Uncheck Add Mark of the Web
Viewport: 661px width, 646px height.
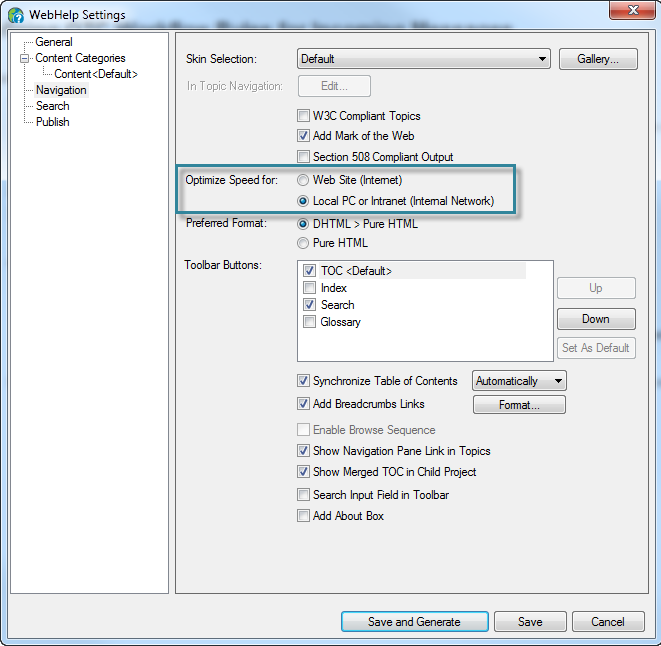(303, 136)
